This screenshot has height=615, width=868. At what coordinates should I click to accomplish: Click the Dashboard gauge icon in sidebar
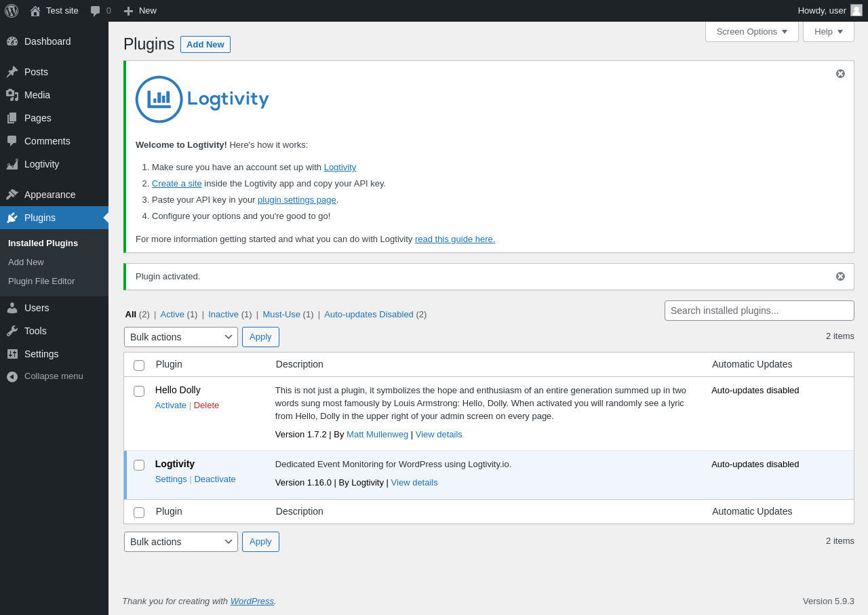click(12, 41)
